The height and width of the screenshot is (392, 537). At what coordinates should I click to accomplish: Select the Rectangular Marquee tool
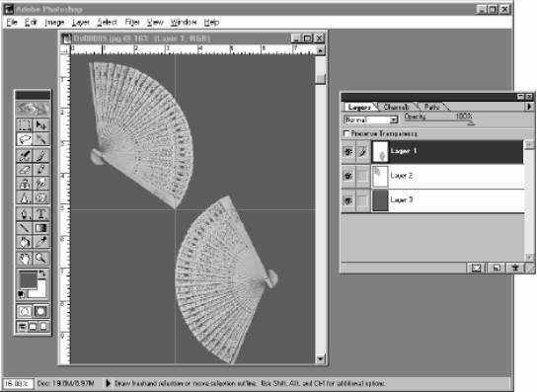pos(25,124)
